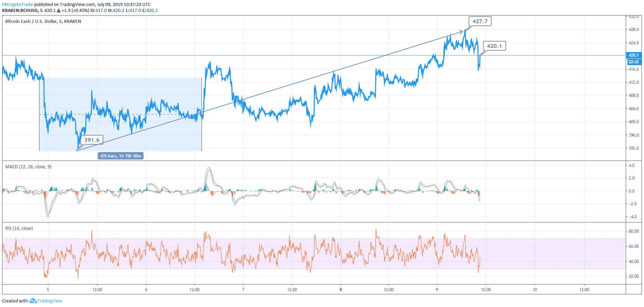
Task: Click the 396.0 price axis label
Action: point(634,135)
